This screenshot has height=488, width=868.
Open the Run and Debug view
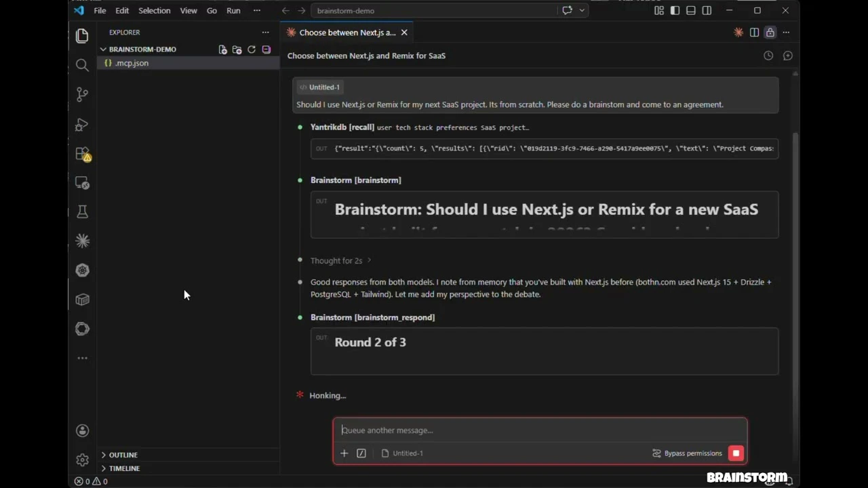(82, 125)
